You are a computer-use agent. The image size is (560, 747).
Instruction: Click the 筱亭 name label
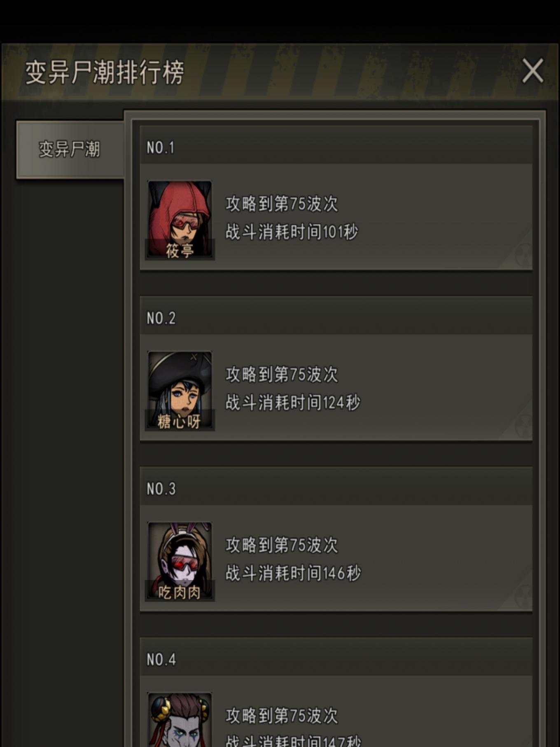(180, 251)
